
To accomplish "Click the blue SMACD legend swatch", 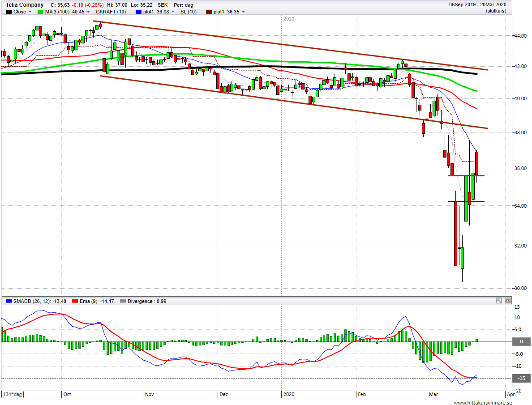I will 9,301.
